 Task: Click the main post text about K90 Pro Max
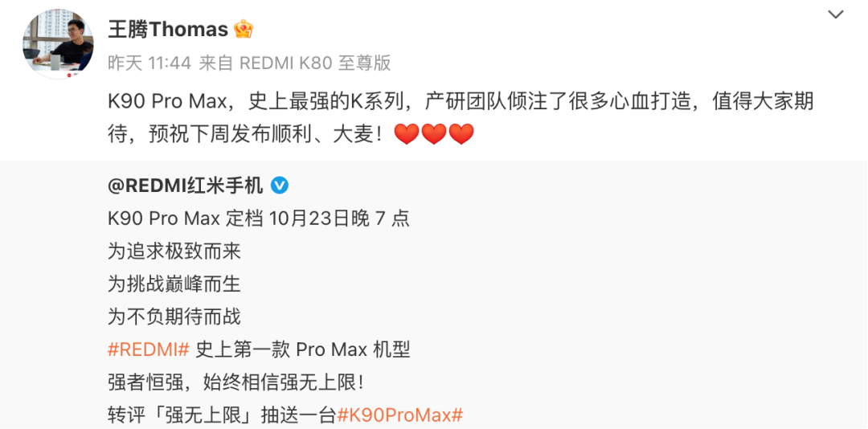tap(461, 119)
